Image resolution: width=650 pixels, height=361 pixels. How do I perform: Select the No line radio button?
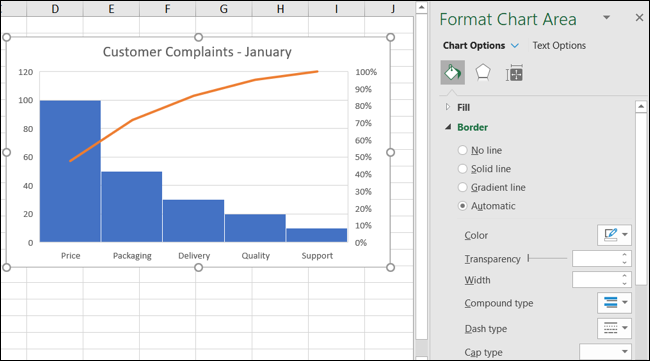pyautogui.click(x=462, y=150)
